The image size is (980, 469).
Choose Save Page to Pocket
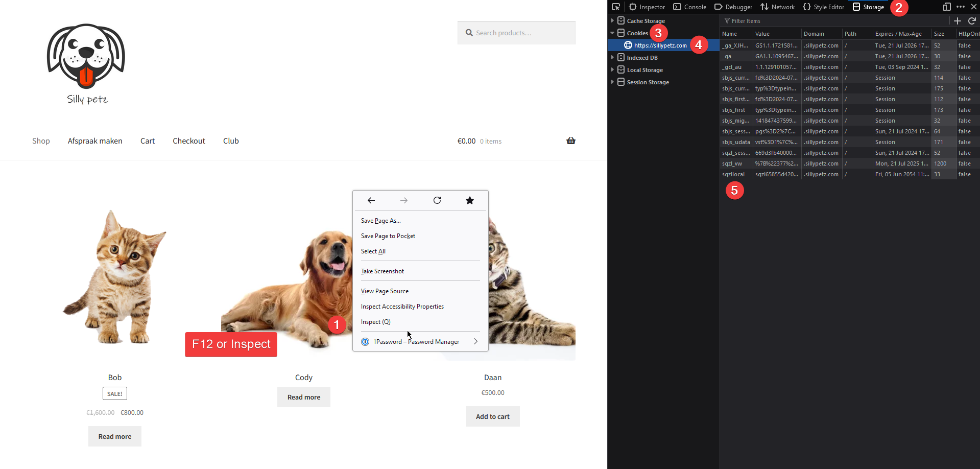point(420,236)
